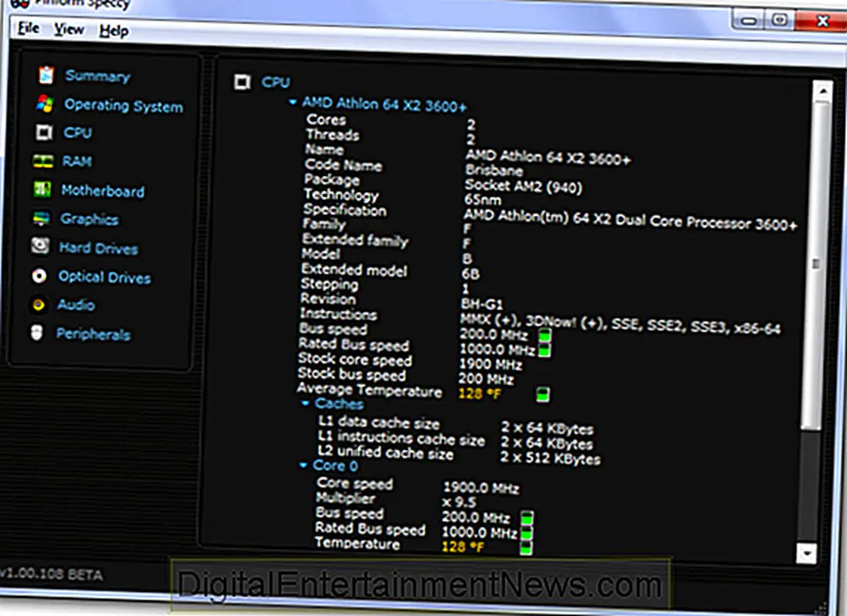Collapse the AMD Athlon 64 X2 3600+ node
847x616 pixels.
293,102
